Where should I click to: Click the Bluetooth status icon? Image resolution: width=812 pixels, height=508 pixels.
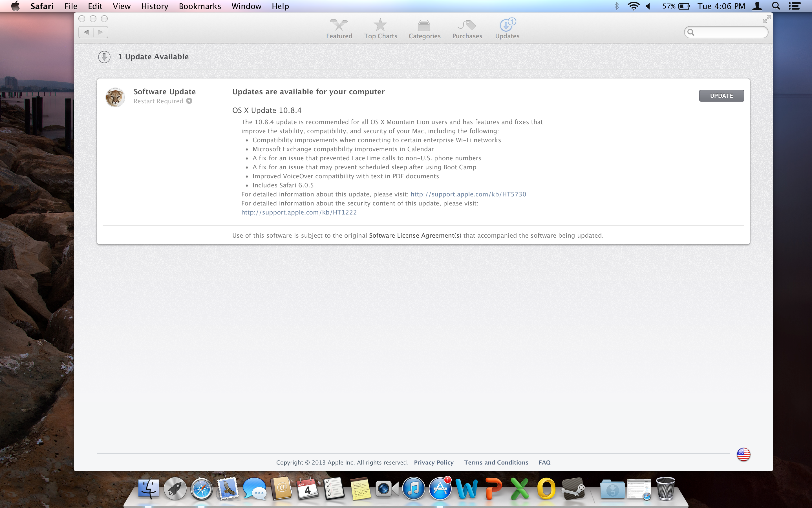pyautogui.click(x=617, y=6)
